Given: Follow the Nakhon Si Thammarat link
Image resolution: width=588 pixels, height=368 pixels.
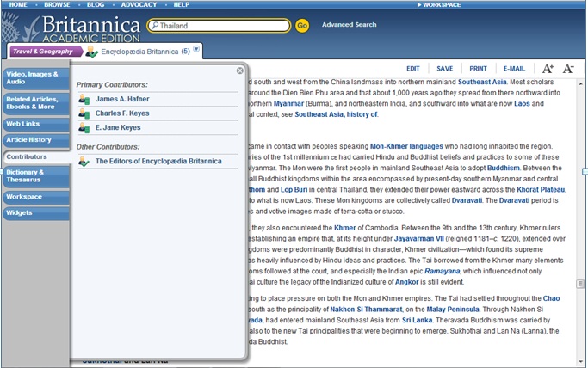Looking at the screenshot, I should tap(366, 310).
